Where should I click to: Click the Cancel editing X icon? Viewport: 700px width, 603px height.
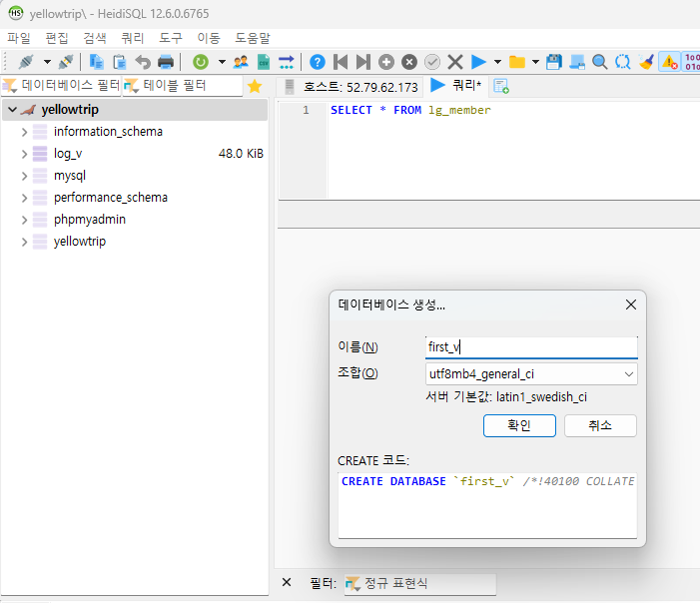(x=455, y=62)
